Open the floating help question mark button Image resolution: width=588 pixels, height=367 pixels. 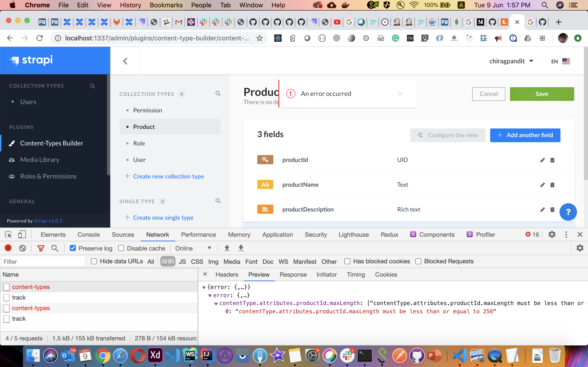pyautogui.click(x=568, y=212)
